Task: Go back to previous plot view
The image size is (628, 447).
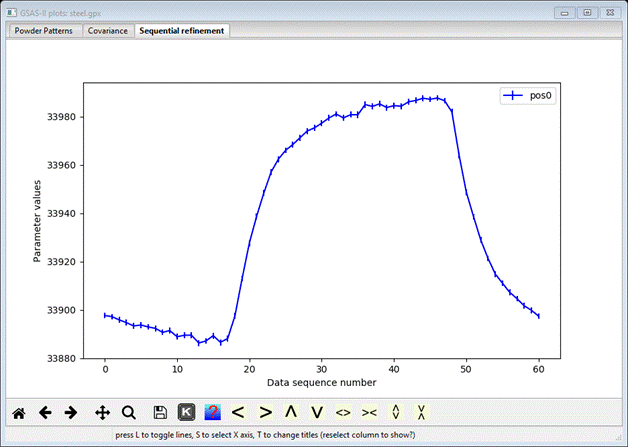Action: pyautogui.click(x=45, y=411)
